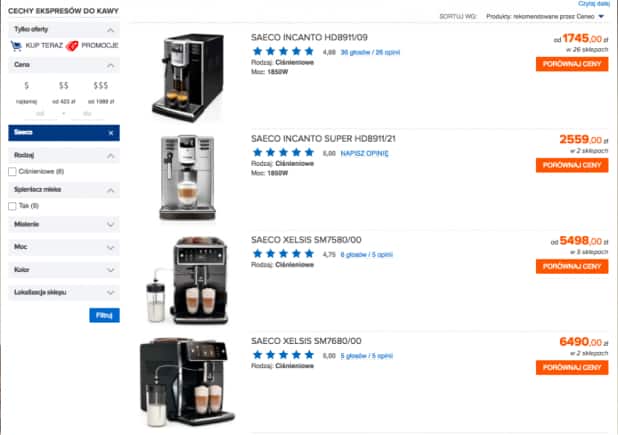Collapse the Cena filter section
This screenshot has width=618, height=435.
pos(111,65)
